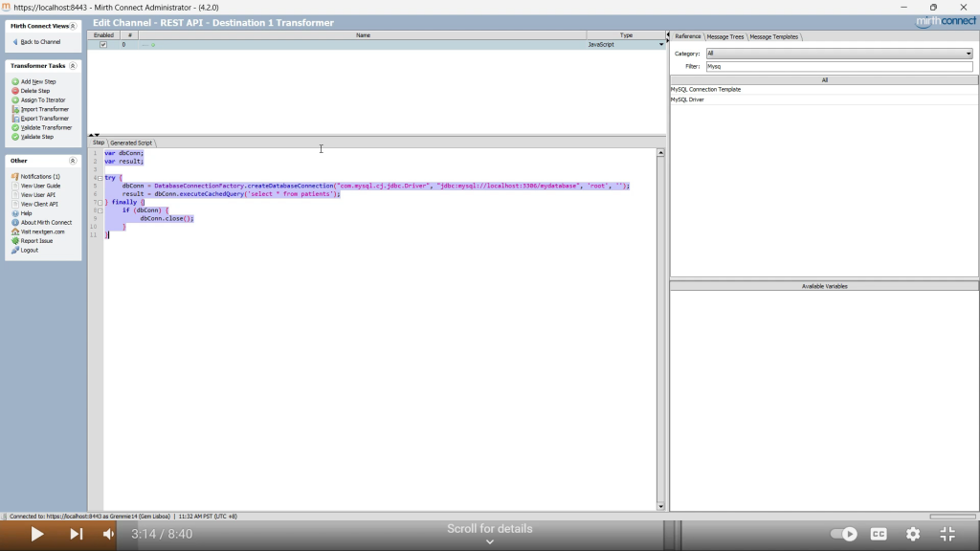Skip to the next video

click(77, 534)
